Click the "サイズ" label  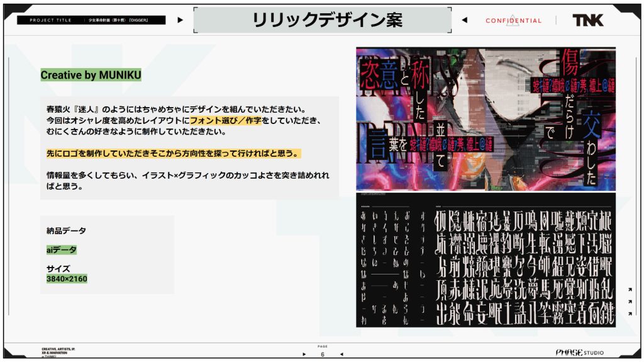(x=58, y=269)
